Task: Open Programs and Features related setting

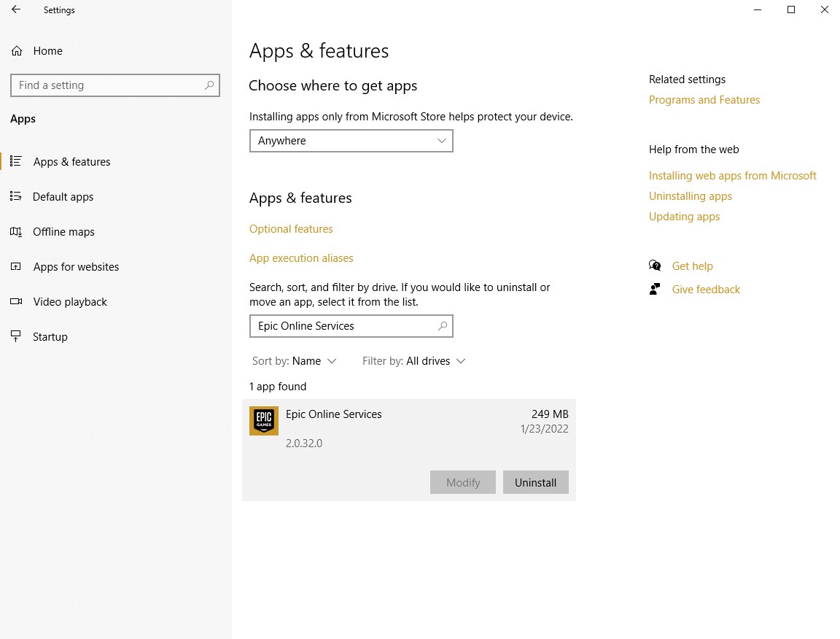Action: click(704, 100)
